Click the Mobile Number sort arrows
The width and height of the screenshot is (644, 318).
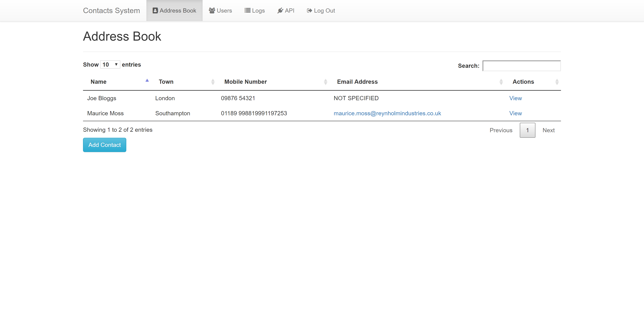pos(326,82)
